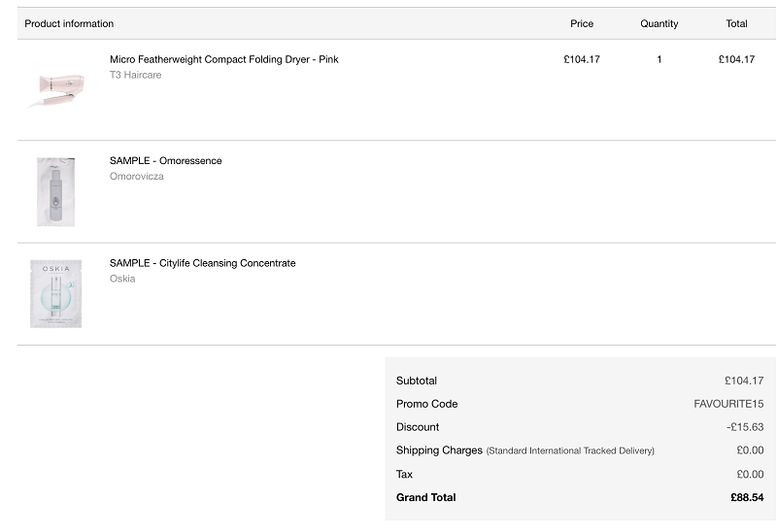Click the Omorovicza brand text

[x=136, y=176]
